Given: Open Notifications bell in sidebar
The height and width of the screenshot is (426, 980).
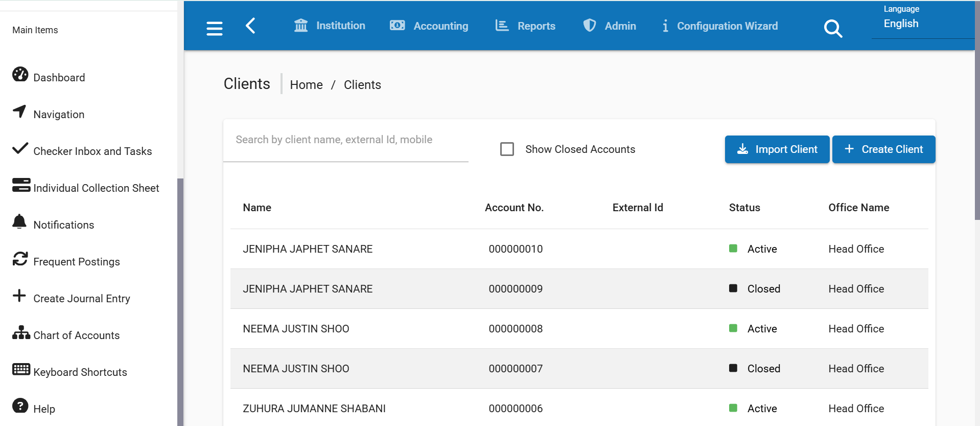Looking at the screenshot, I should click(19, 222).
